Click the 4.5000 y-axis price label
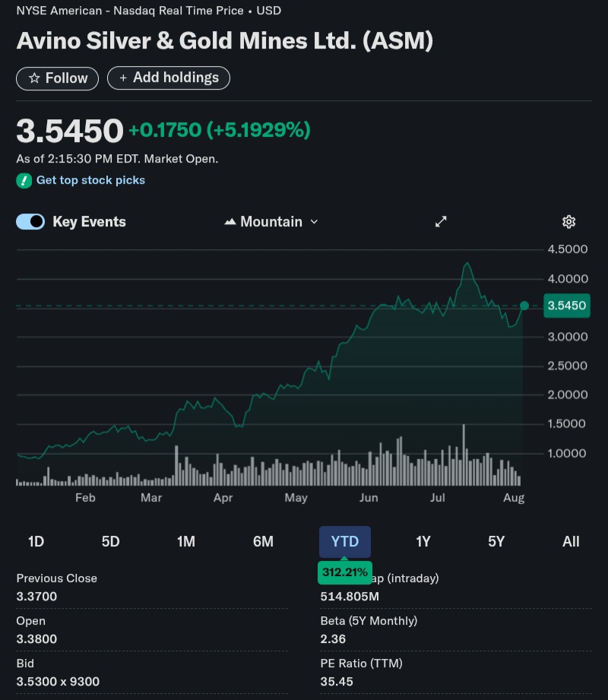The image size is (608, 700). point(568,249)
